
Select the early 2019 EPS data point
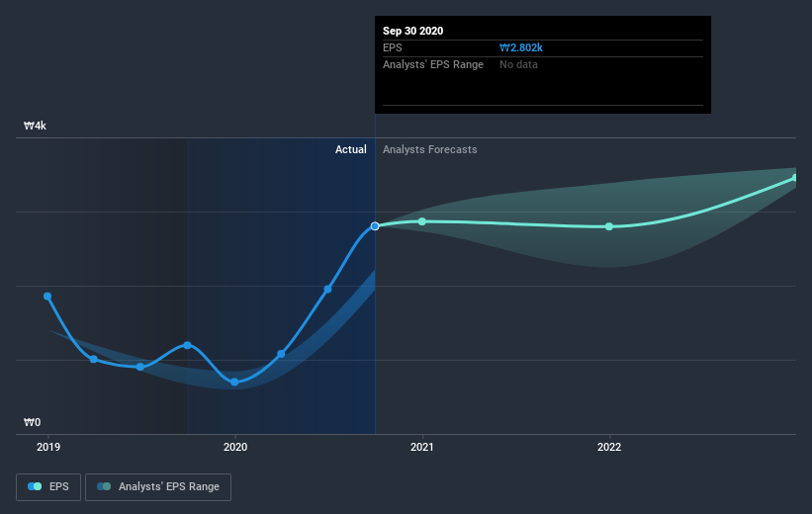point(47,297)
